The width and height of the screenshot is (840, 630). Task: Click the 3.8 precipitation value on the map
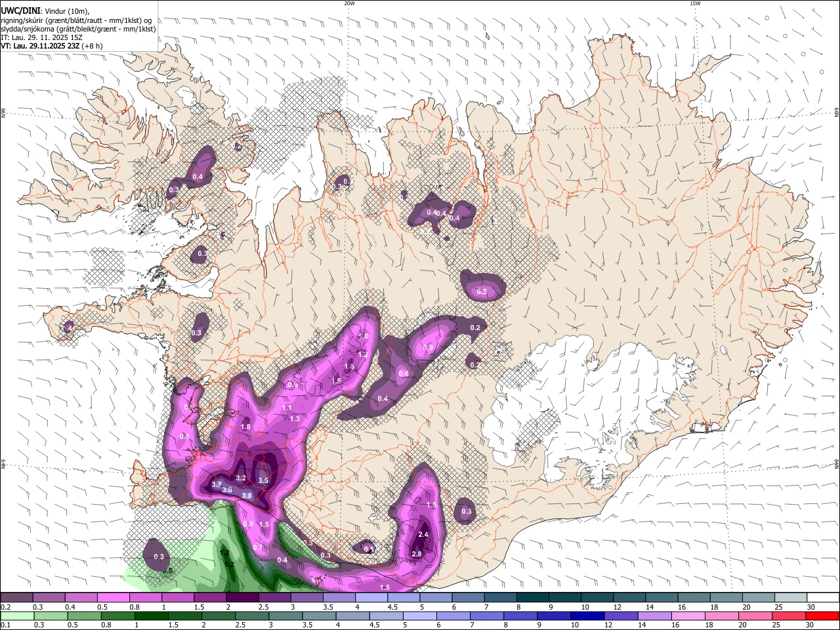tap(247, 495)
